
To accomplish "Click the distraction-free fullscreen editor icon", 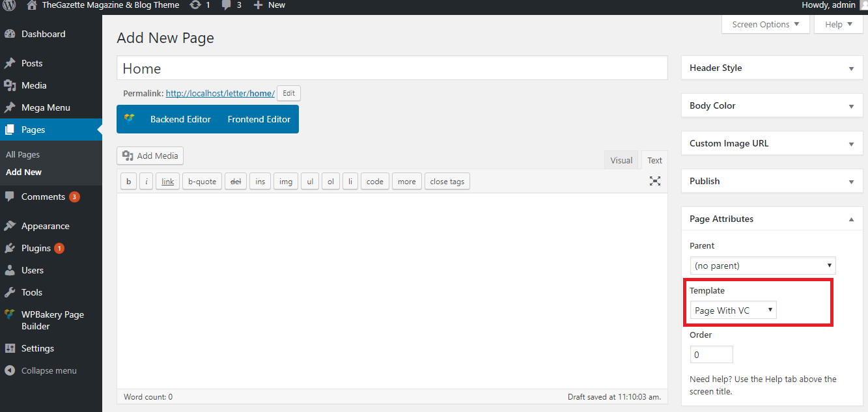I will pyautogui.click(x=655, y=181).
